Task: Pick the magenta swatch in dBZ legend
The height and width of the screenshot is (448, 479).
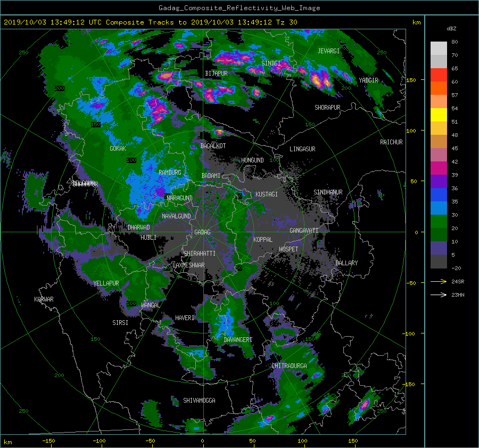Action: tap(439, 168)
